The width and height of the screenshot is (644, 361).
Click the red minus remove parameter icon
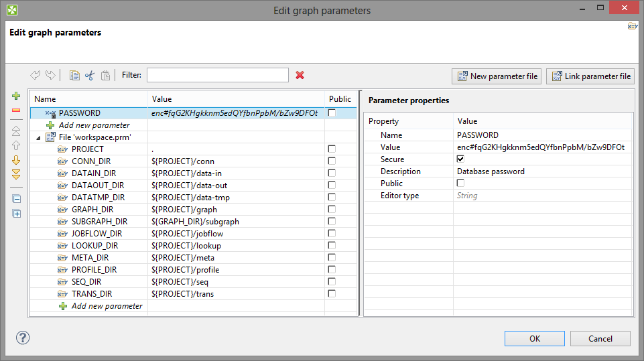(17, 110)
